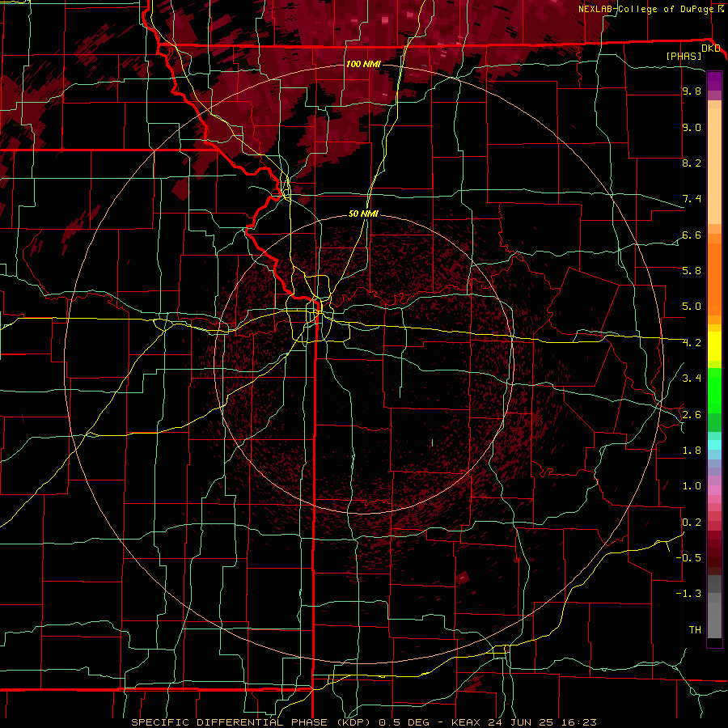Select the 0.2 legend value
The height and width of the screenshot is (728, 728).
[692, 523]
